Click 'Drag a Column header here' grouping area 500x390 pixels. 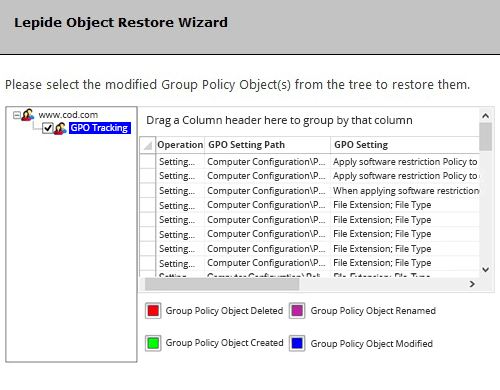[309, 120]
